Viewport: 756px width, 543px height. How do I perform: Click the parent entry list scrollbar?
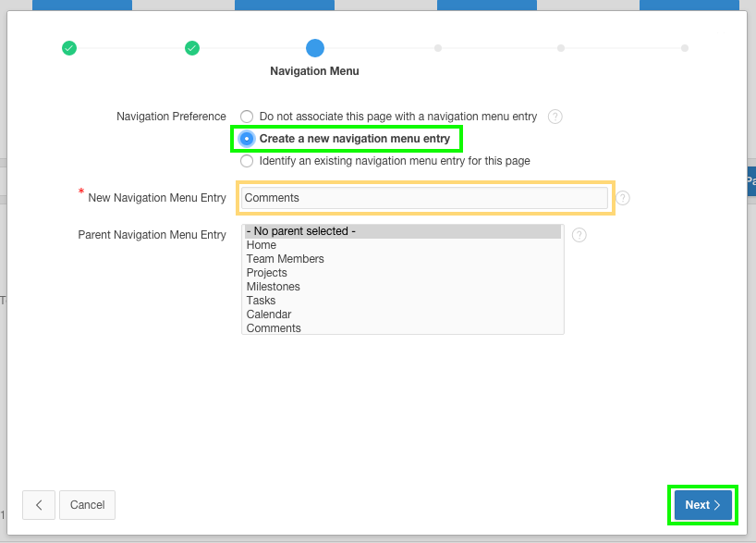[559, 278]
